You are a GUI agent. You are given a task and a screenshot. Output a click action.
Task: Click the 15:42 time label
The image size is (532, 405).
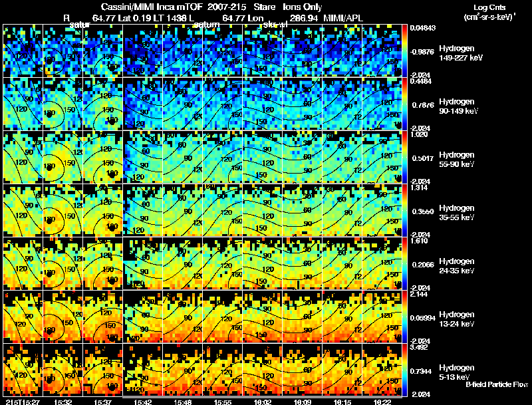click(x=142, y=402)
